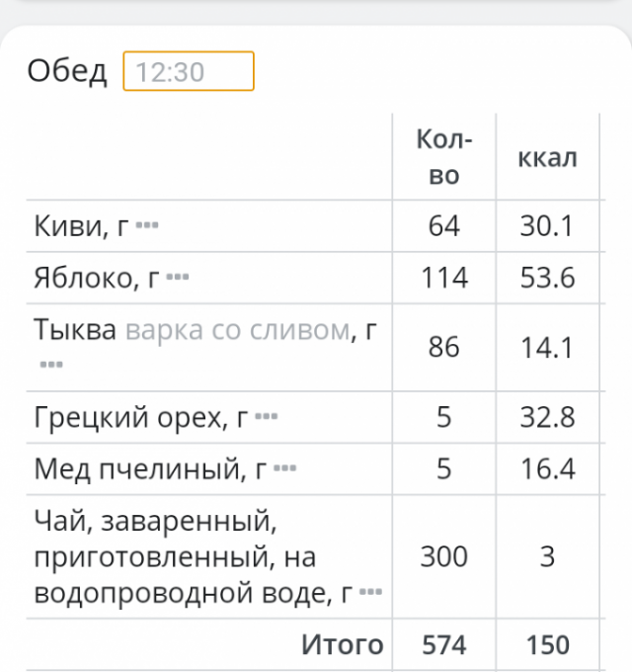Screen dimensions: 632x672
Task: Edit the Яблоко quantity value 114
Action: pos(444,278)
